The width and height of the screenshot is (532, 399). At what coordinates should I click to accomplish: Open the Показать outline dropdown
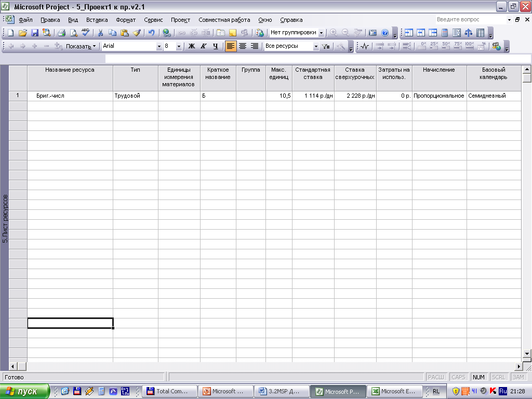[x=81, y=46]
